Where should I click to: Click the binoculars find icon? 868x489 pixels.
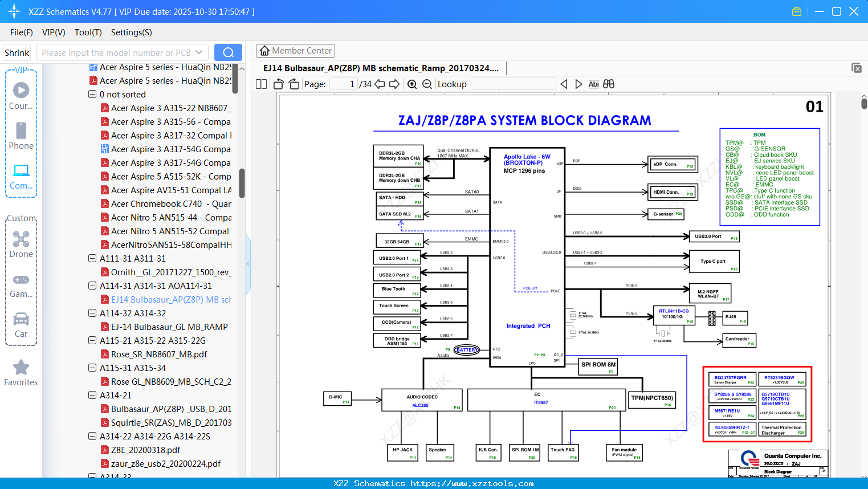coord(609,84)
